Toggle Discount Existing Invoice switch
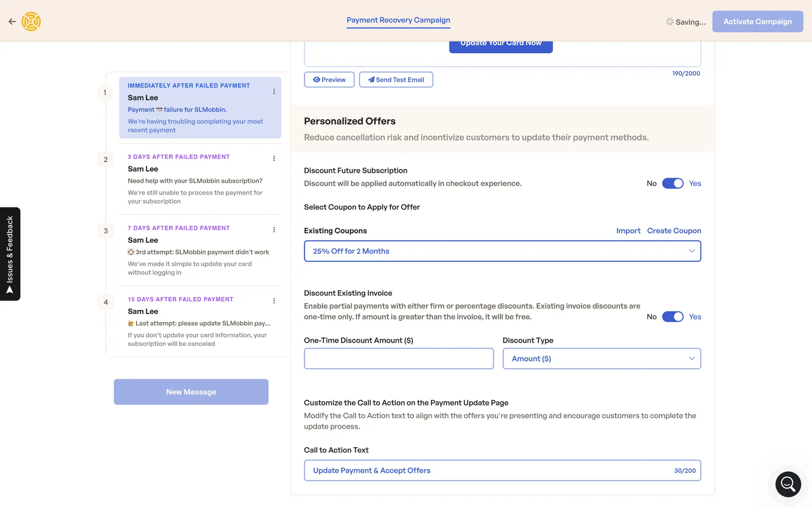The image size is (812, 508). coord(672,317)
